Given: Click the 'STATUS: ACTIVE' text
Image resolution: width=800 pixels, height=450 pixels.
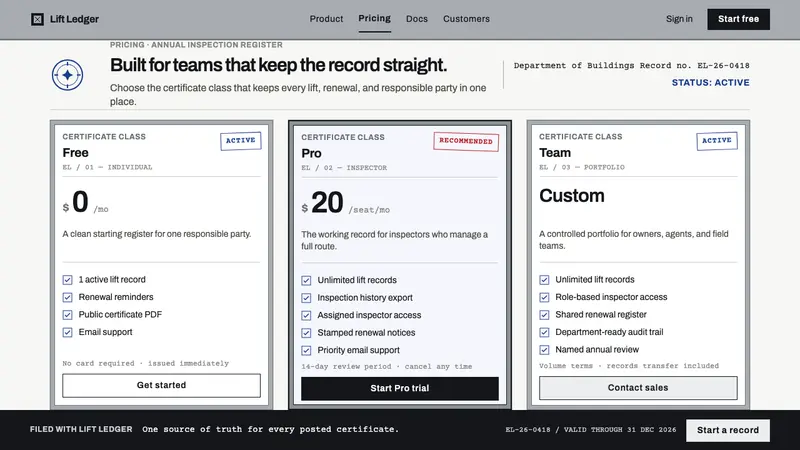Looking at the screenshot, I should 710,83.
